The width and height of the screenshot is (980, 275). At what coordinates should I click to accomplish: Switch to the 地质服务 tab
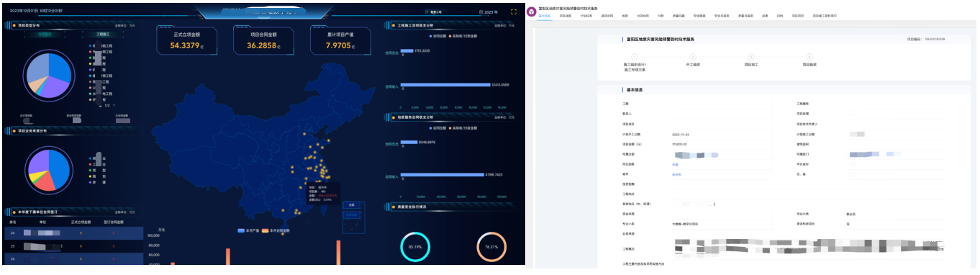click(45, 33)
